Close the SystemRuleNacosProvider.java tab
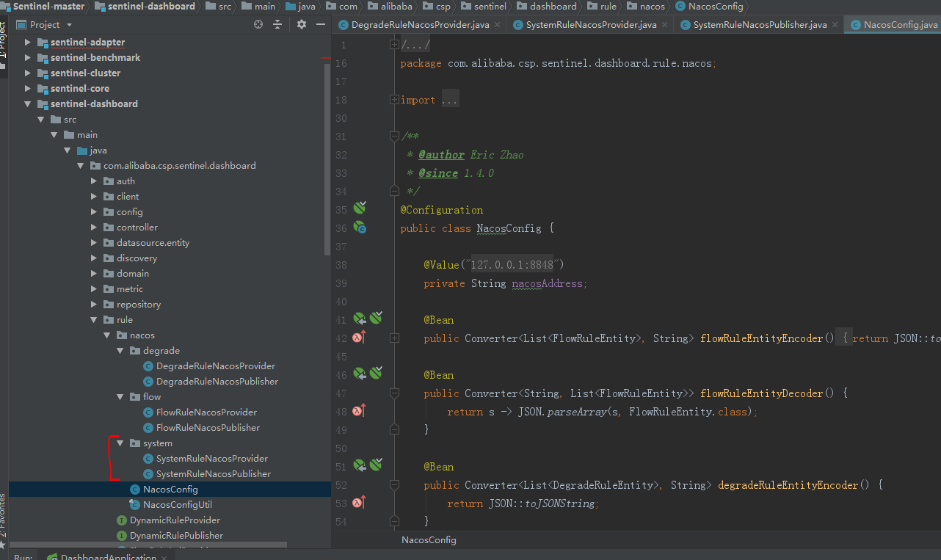Screen dimensions: 941x560 pyautogui.click(x=664, y=25)
